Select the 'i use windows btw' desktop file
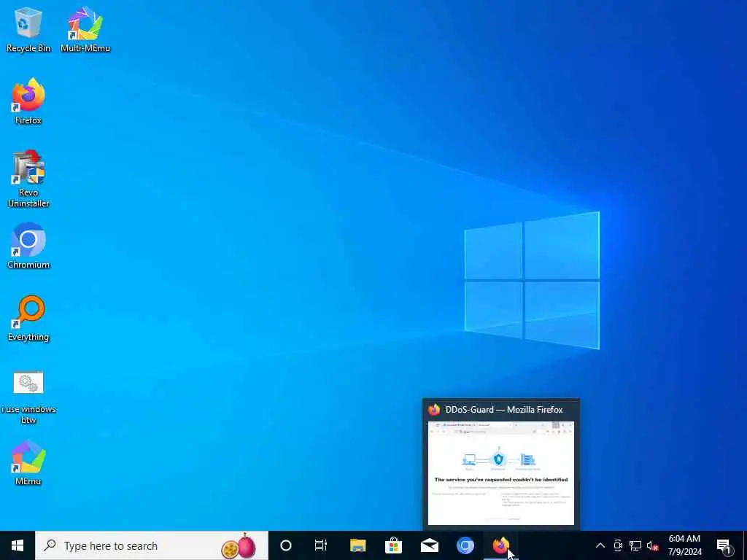This screenshot has width=747, height=560. click(x=28, y=396)
